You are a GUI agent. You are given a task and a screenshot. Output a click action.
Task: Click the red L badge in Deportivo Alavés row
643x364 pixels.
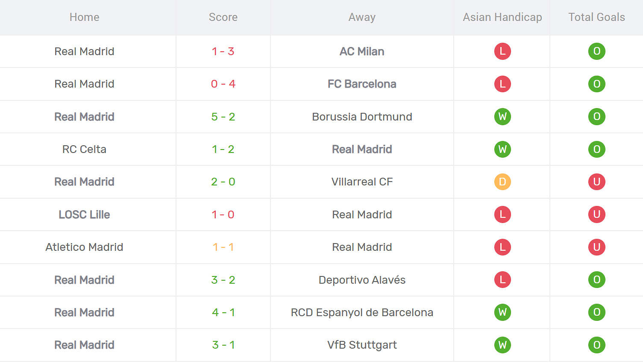(x=502, y=280)
